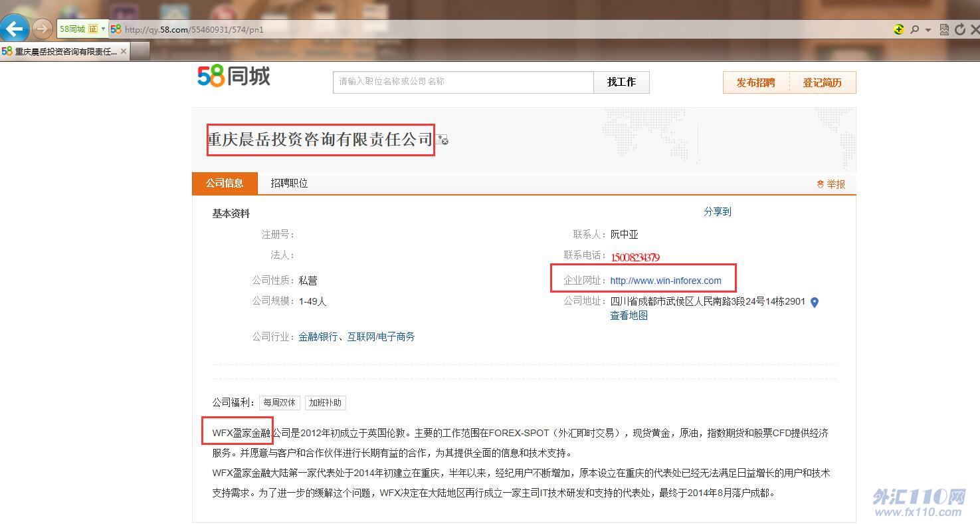The width and height of the screenshot is (980, 524).
Task: Click the address bar URL qy.58.com
Action: click(194, 29)
